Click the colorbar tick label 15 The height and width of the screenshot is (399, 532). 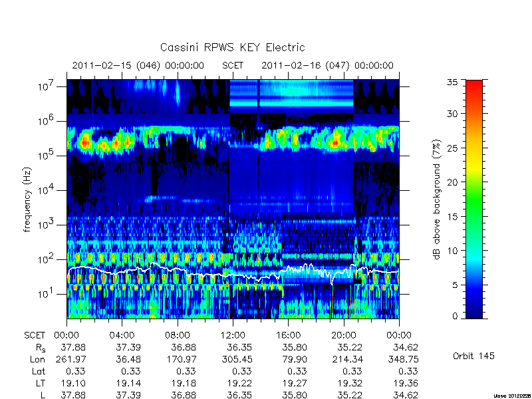click(452, 216)
